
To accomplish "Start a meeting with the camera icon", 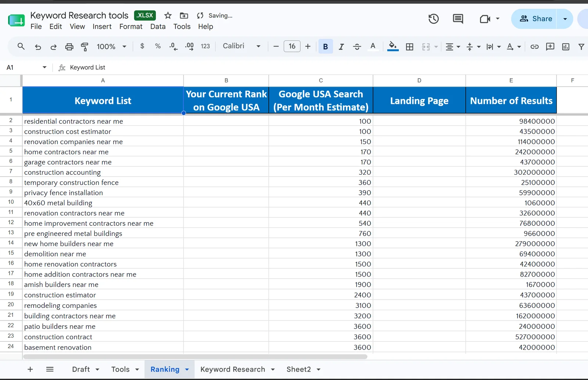I will click(485, 19).
